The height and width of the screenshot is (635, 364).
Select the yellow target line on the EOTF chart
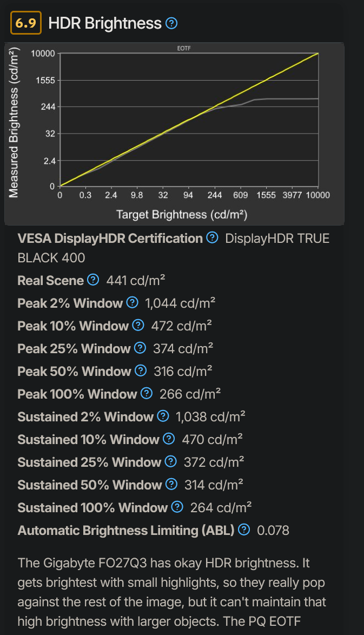pos(189,119)
